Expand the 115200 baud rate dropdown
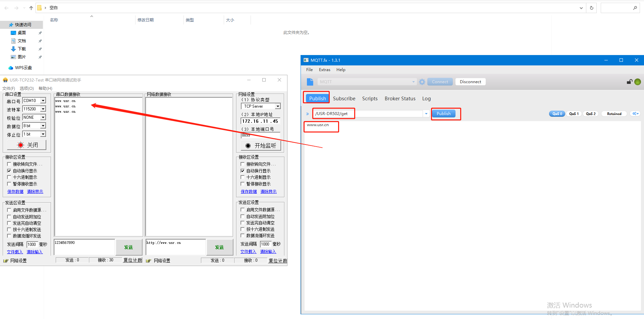This screenshot has width=644, height=319. [43, 109]
